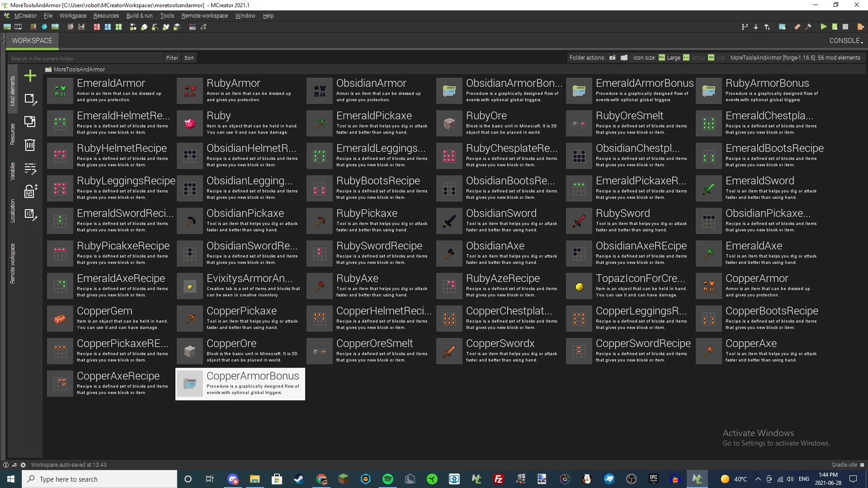Switch to the CONSOLE tab
Image resolution: width=868 pixels, height=488 pixels.
[x=845, y=41]
